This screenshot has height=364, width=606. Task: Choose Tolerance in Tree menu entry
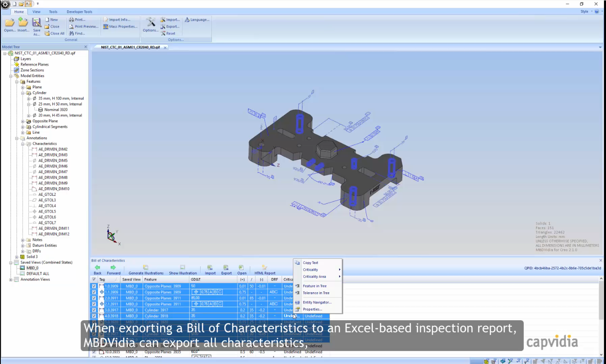(x=318, y=293)
